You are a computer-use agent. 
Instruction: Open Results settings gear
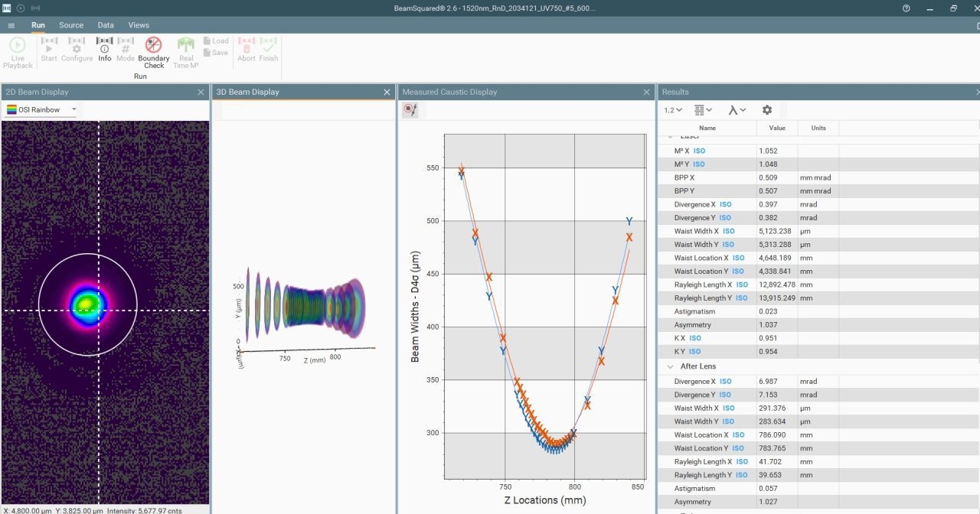(x=767, y=110)
